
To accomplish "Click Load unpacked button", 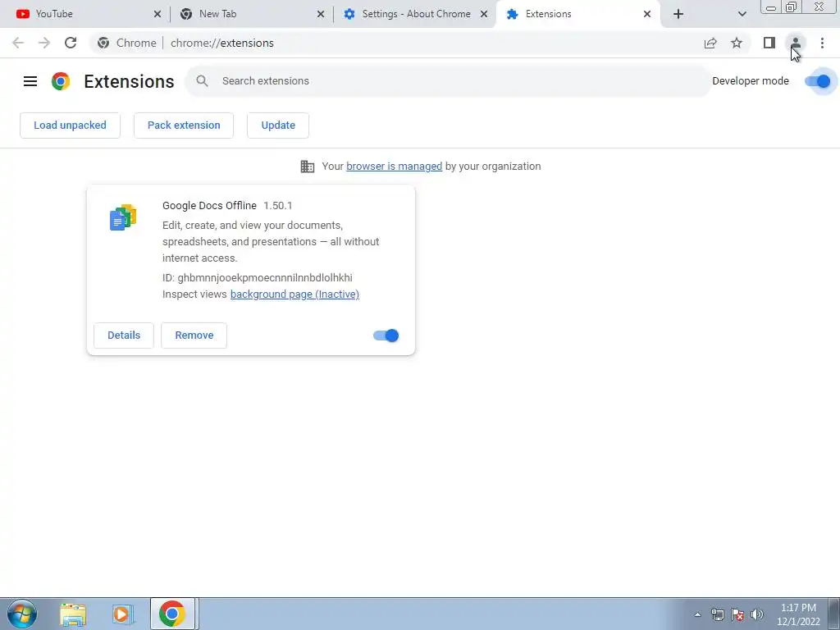I will tap(71, 126).
